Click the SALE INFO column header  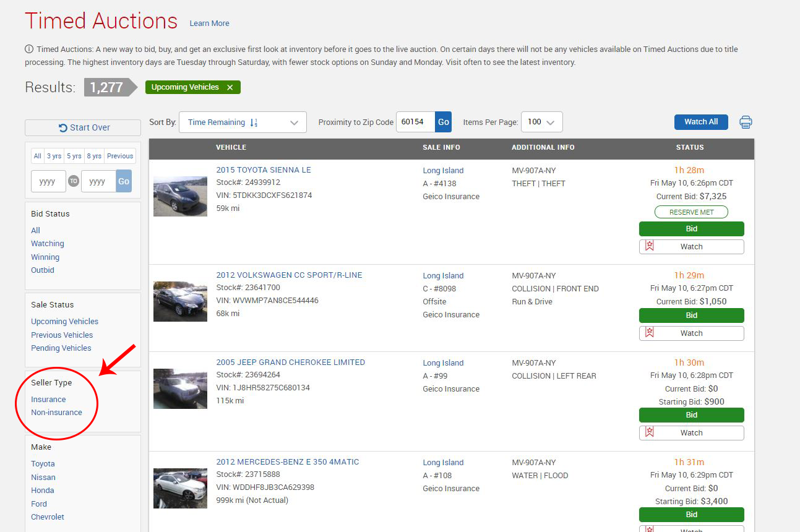pyautogui.click(x=441, y=147)
